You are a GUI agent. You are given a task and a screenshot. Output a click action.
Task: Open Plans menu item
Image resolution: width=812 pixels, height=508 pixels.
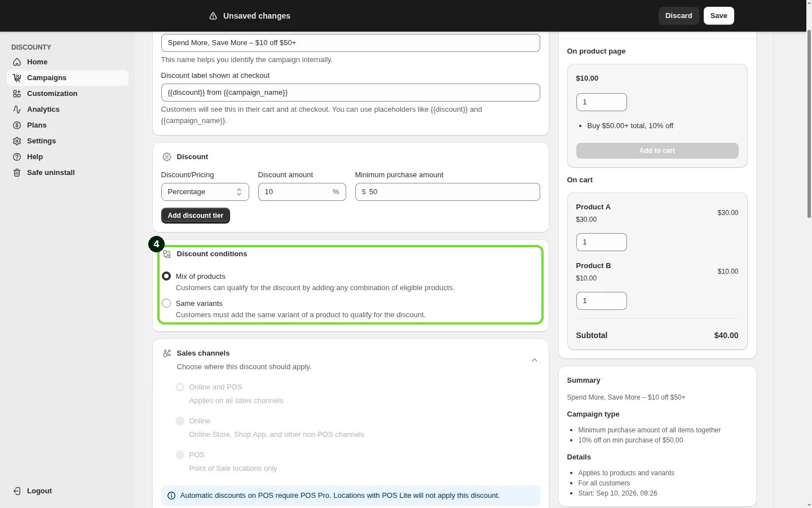68,125
